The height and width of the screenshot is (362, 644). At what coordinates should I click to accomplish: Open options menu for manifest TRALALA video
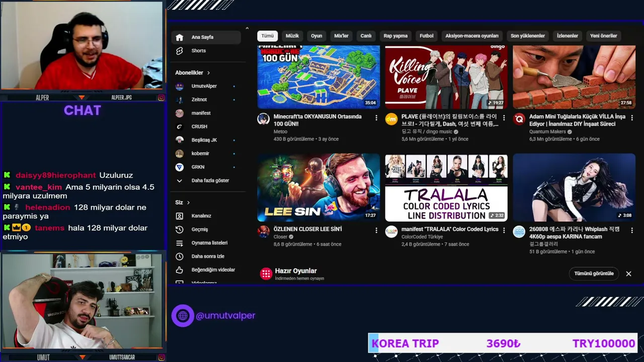[504, 230]
